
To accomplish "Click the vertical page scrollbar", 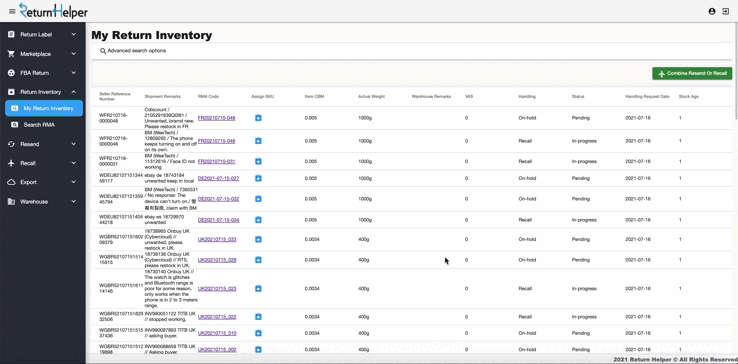I will pyautogui.click(x=736, y=71).
